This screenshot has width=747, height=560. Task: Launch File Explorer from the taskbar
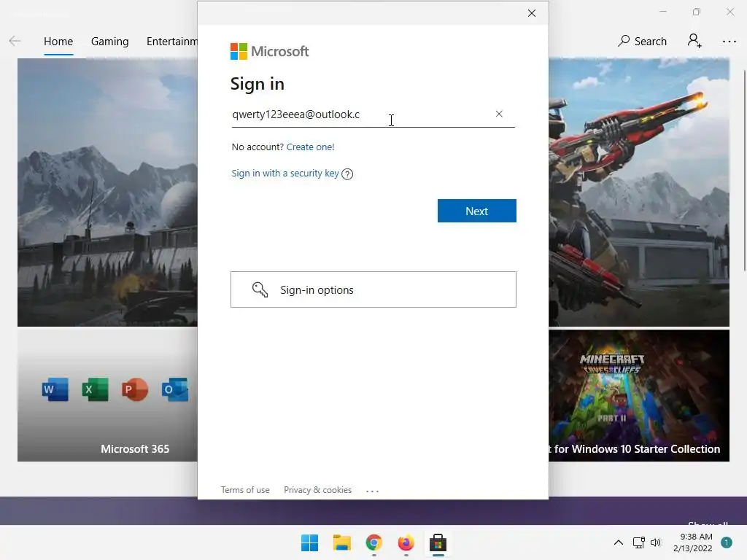[x=341, y=542]
